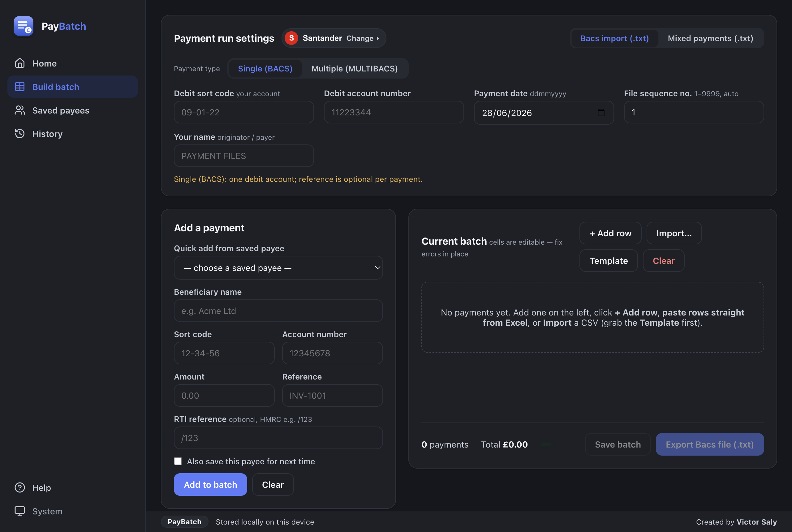Click the Amount input field
This screenshot has width=792, height=532.
pos(224,396)
